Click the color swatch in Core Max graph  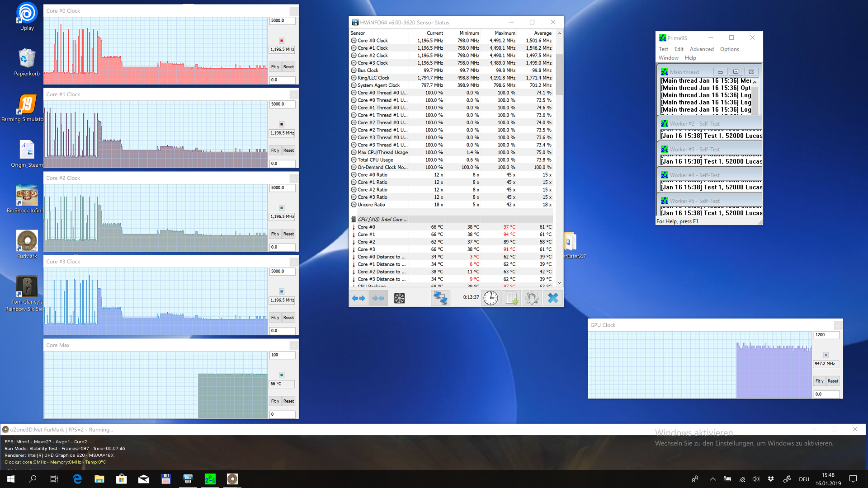[x=282, y=375]
